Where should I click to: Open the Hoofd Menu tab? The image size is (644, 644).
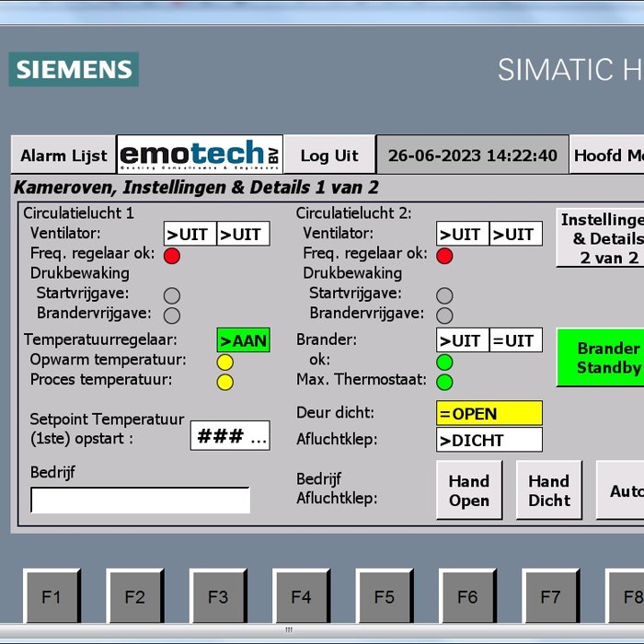coord(607,155)
